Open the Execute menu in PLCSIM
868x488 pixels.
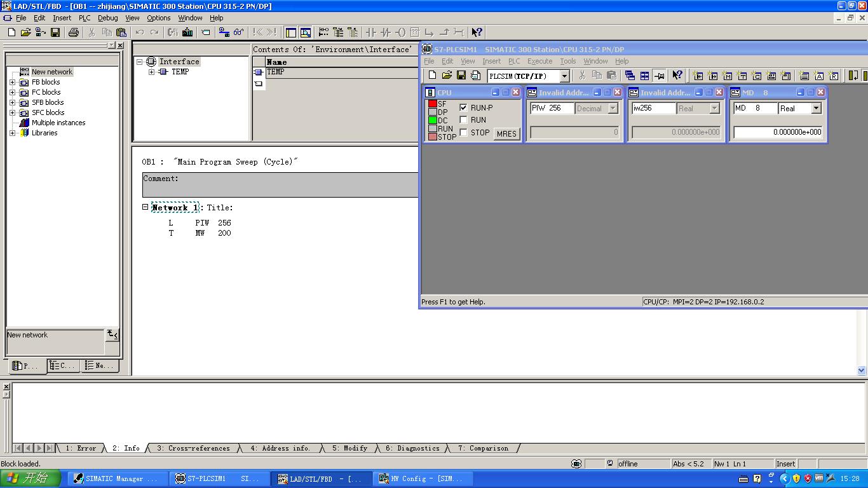click(x=539, y=61)
